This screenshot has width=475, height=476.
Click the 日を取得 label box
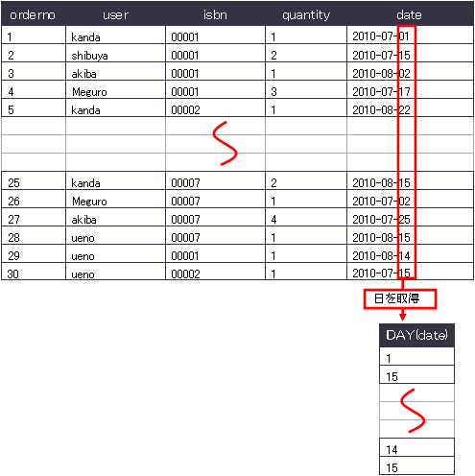pyautogui.click(x=400, y=299)
